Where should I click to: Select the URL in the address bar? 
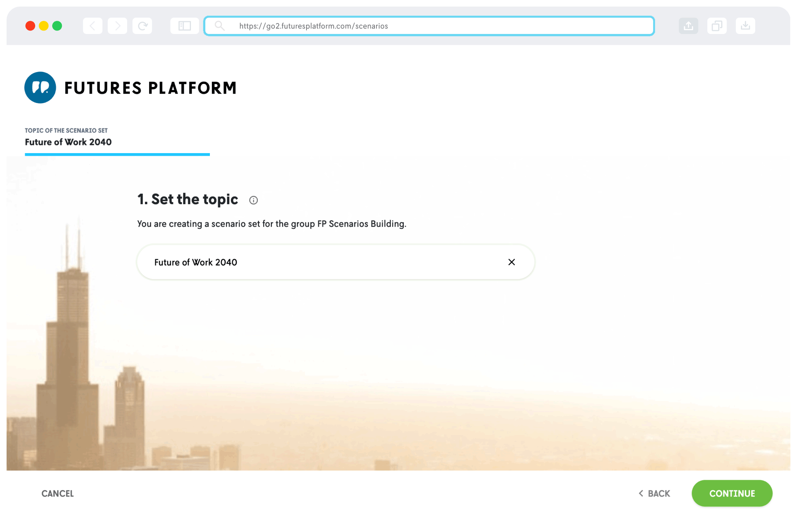coord(313,26)
